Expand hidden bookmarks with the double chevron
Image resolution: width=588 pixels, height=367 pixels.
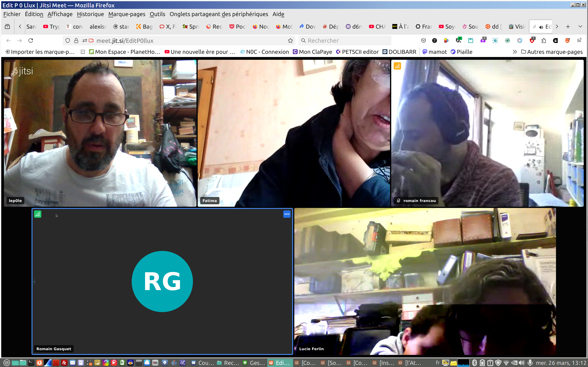pyautogui.click(x=515, y=52)
